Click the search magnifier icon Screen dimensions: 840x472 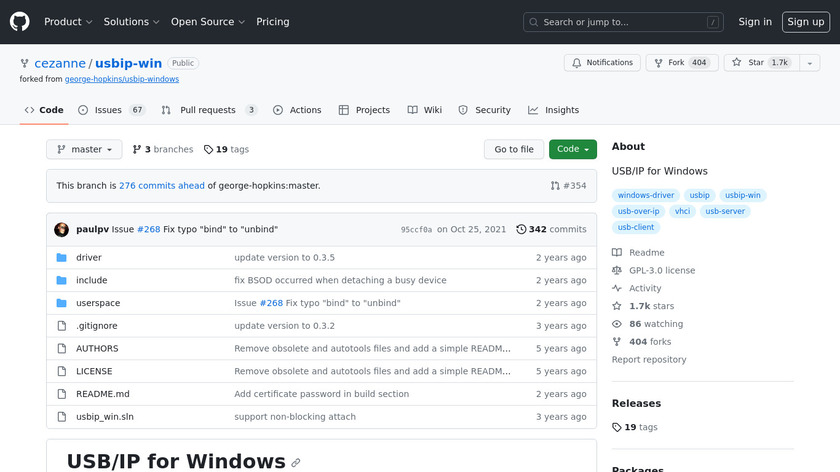point(534,22)
